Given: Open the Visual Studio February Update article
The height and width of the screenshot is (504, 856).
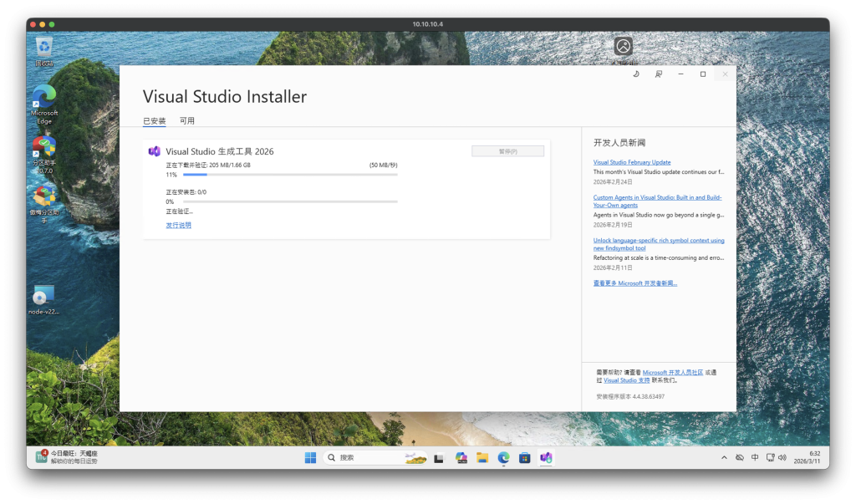Looking at the screenshot, I should (x=632, y=162).
